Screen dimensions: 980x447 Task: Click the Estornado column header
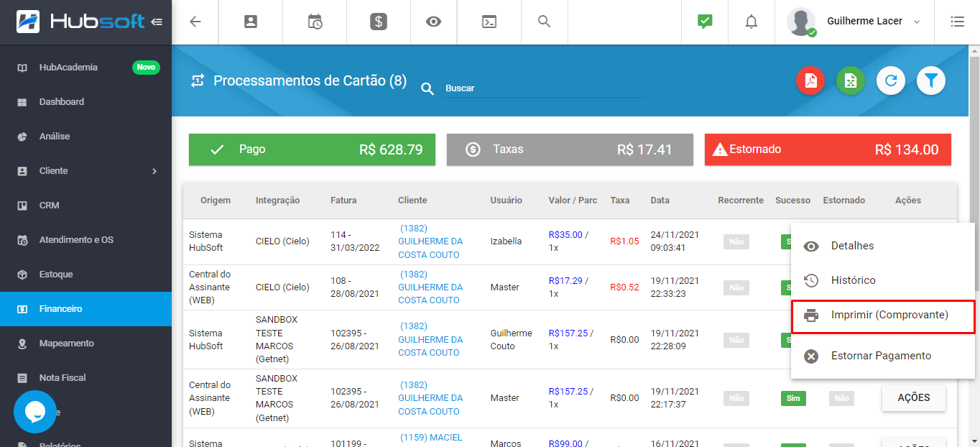(844, 201)
